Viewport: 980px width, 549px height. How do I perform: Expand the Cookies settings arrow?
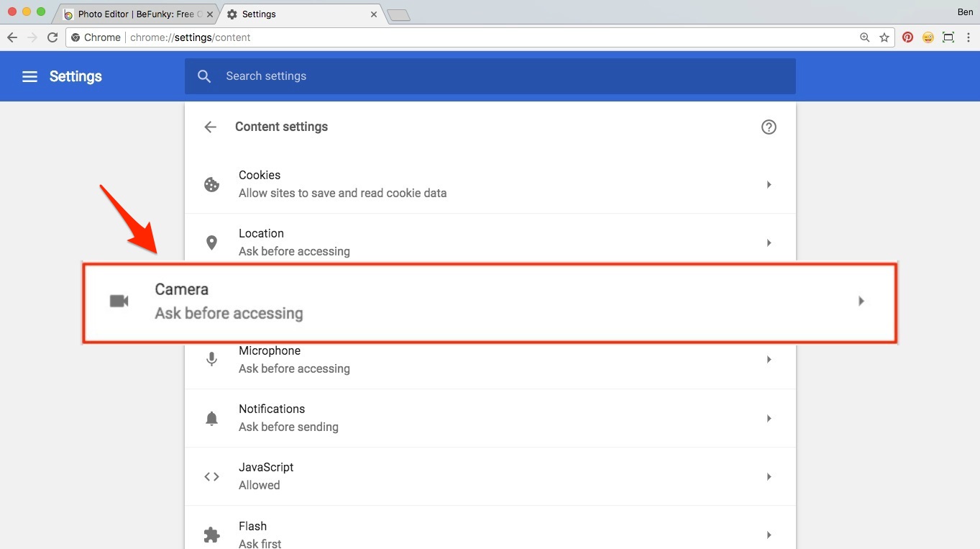pos(769,185)
